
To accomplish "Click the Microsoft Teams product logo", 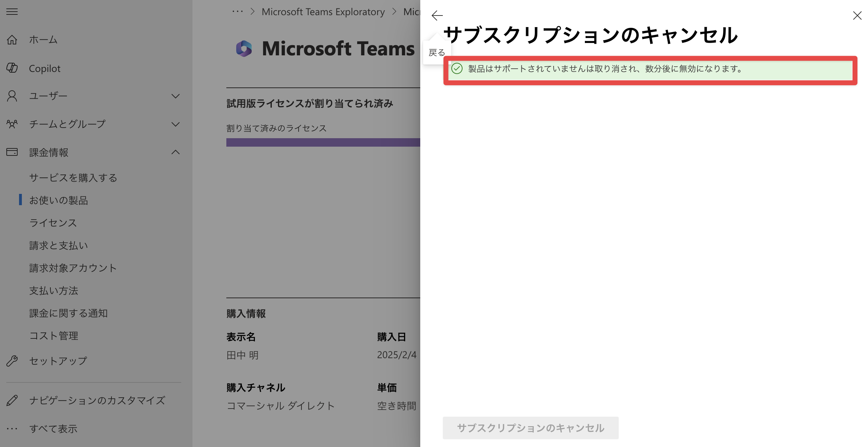I will (244, 48).
